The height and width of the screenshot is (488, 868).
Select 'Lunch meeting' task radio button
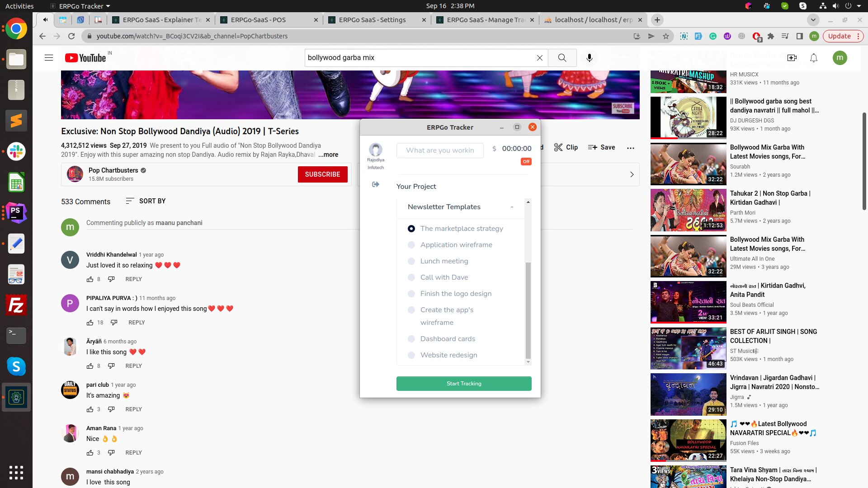pyautogui.click(x=411, y=261)
